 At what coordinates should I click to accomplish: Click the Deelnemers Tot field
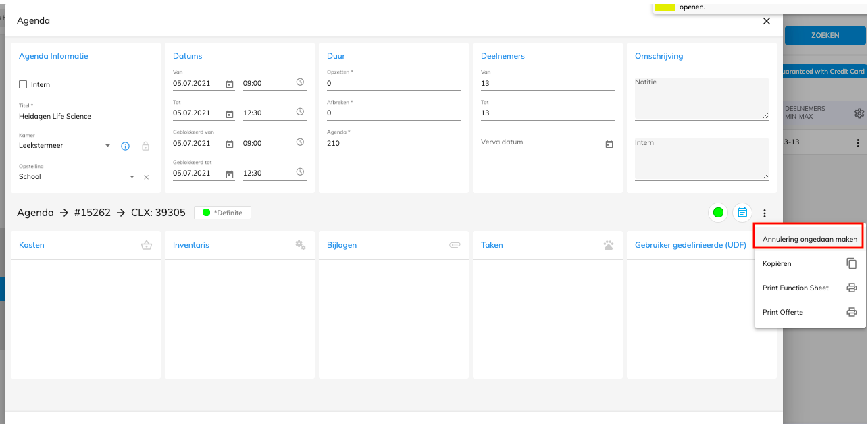tap(548, 113)
